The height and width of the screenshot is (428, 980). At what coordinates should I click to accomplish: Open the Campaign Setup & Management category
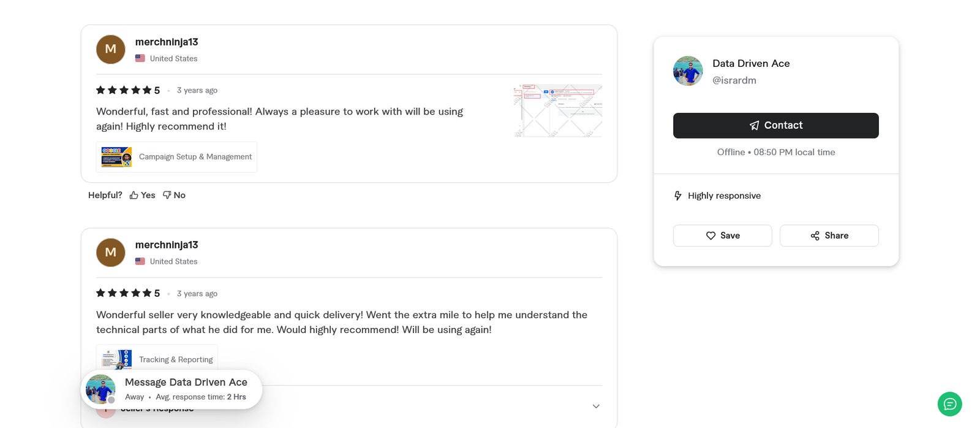coord(176,156)
